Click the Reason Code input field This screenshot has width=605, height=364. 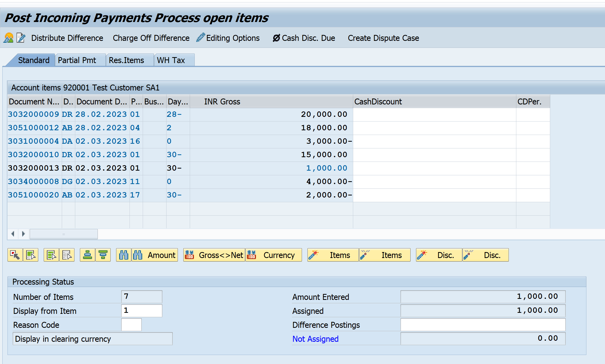tap(131, 325)
